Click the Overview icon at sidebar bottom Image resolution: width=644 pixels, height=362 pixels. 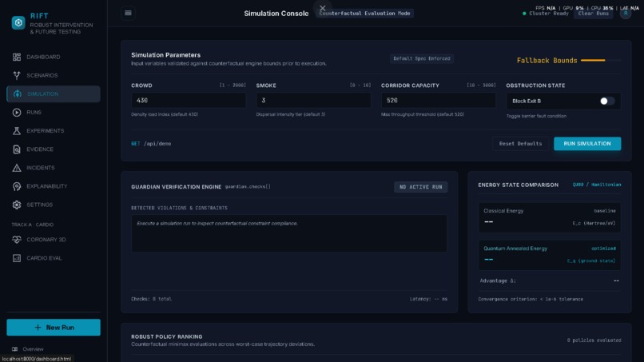(15, 349)
